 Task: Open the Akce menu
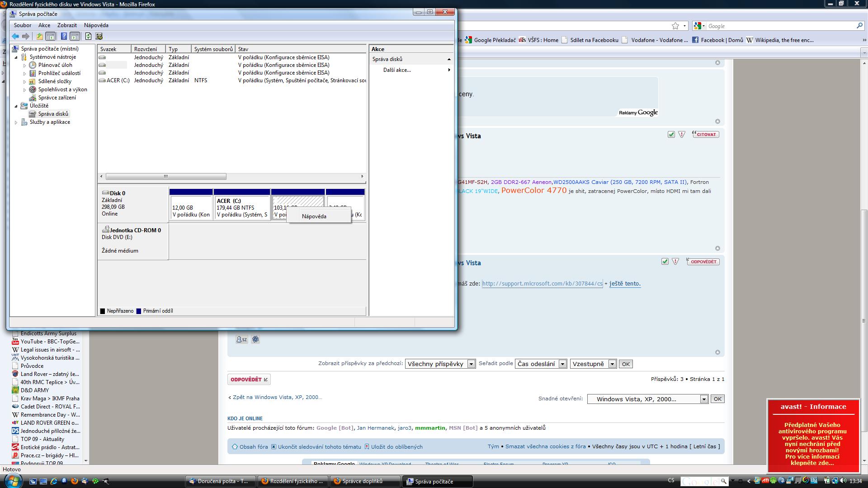[44, 25]
